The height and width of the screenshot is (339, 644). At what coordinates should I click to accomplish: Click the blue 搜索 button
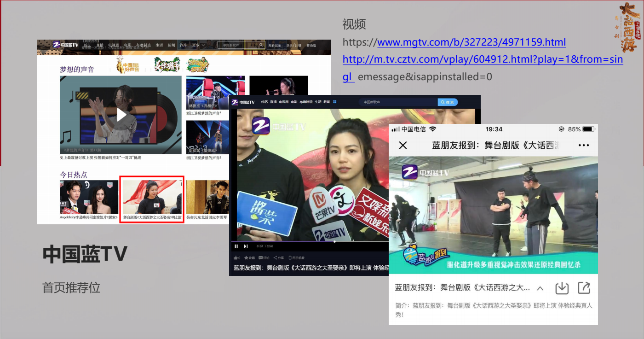tap(448, 102)
